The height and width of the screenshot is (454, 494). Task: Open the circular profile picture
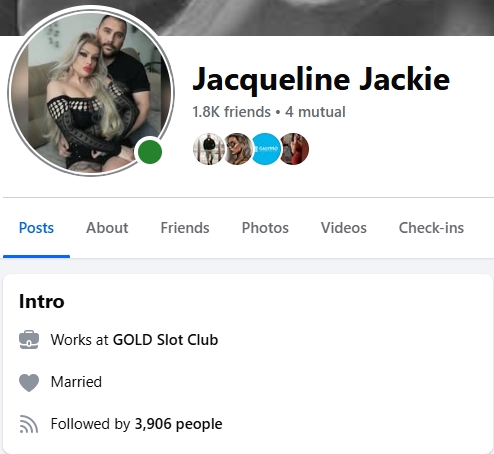coord(91,91)
